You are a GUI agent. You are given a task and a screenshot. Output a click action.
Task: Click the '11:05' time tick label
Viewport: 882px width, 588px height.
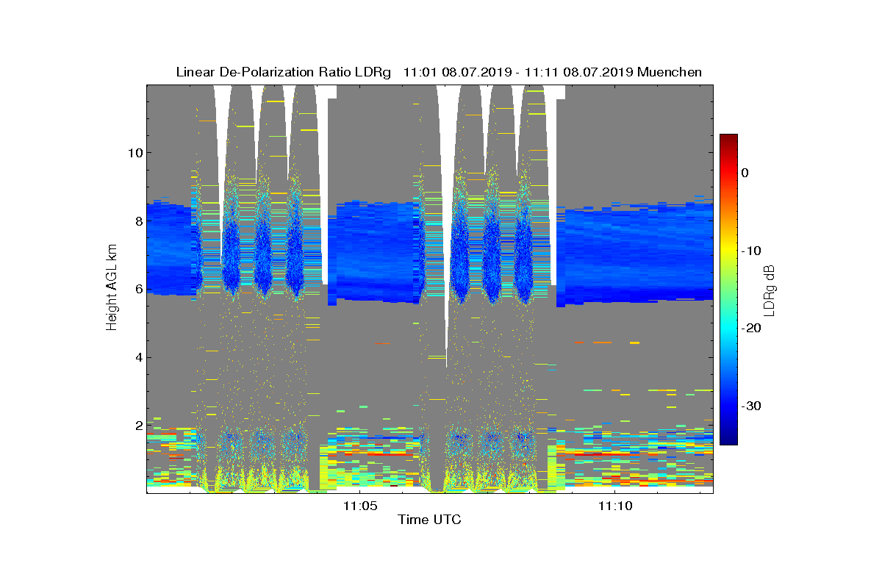[x=360, y=505]
